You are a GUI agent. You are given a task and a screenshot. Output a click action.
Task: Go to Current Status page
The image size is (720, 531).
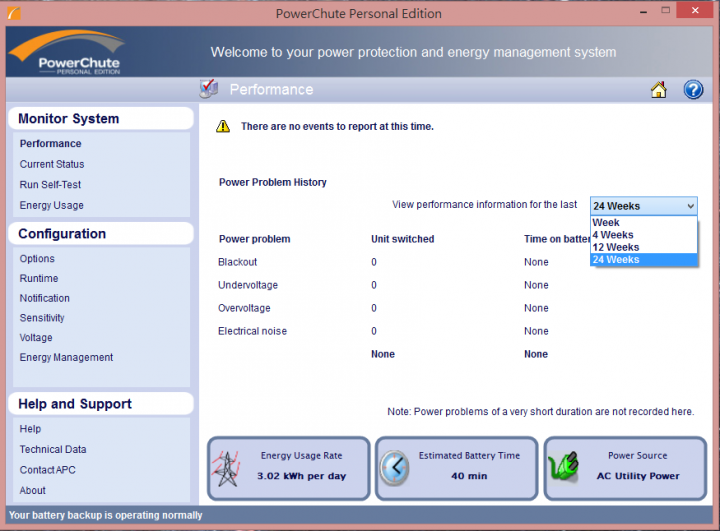52,164
